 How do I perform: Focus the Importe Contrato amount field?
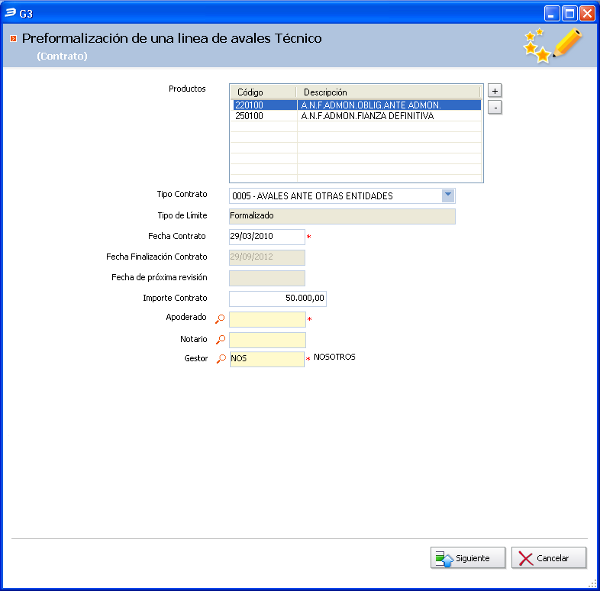pos(278,299)
